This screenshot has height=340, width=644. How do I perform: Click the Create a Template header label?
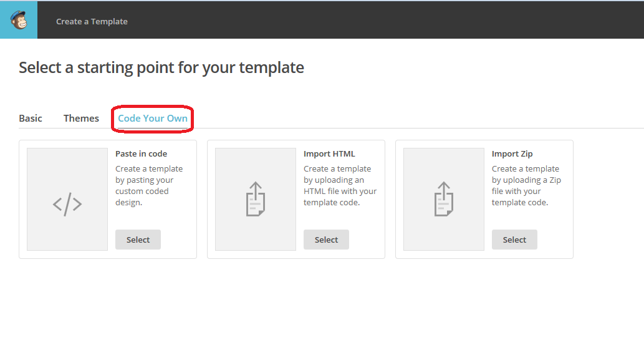coord(92,21)
